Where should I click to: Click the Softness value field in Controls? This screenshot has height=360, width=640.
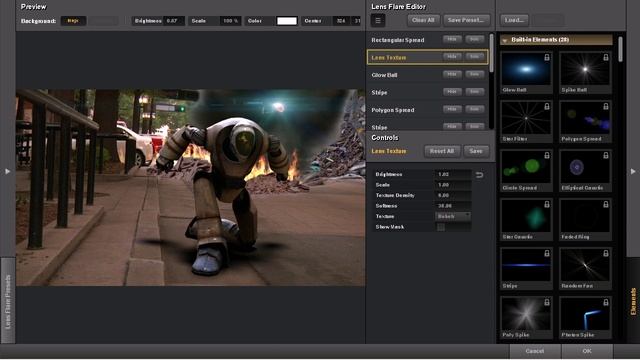click(453, 206)
